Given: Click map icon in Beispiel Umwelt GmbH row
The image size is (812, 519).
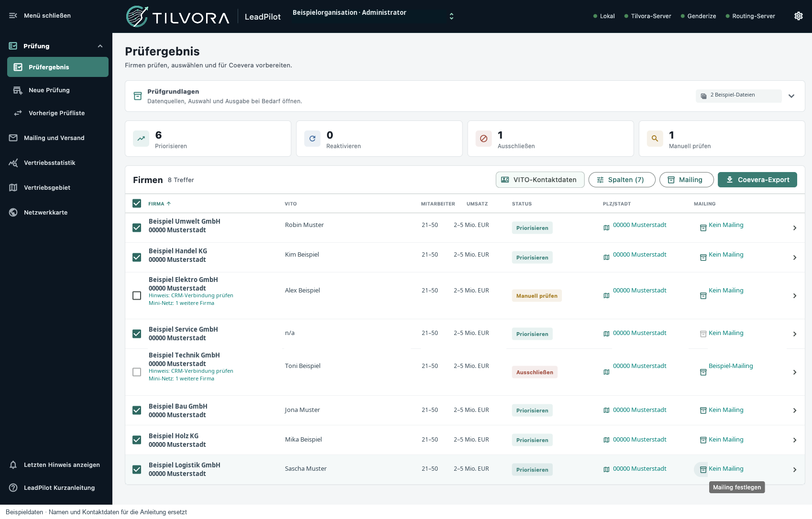Looking at the screenshot, I should tap(606, 228).
